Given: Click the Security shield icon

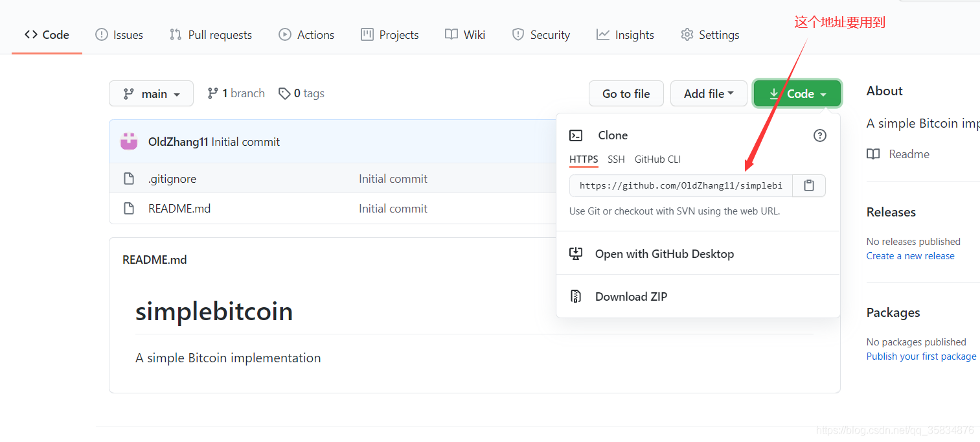Looking at the screenshot, I should [518, 35].
